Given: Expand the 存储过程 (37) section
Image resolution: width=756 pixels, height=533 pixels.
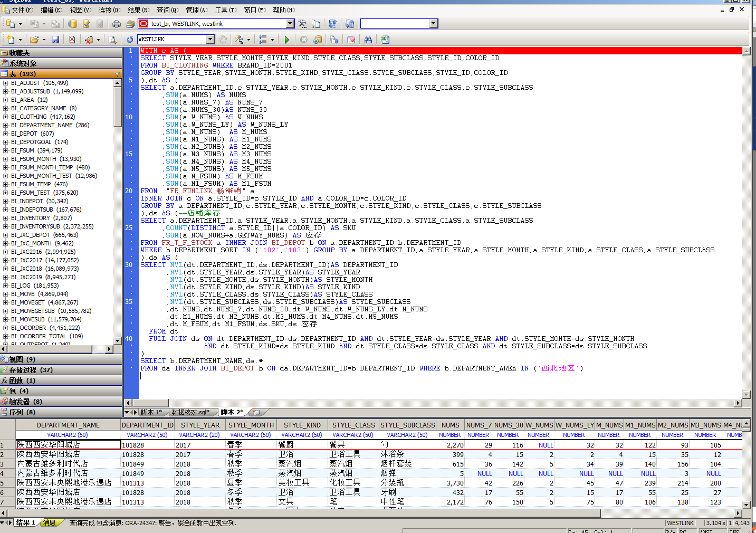Looking at the screenshot, I should 31,370.
